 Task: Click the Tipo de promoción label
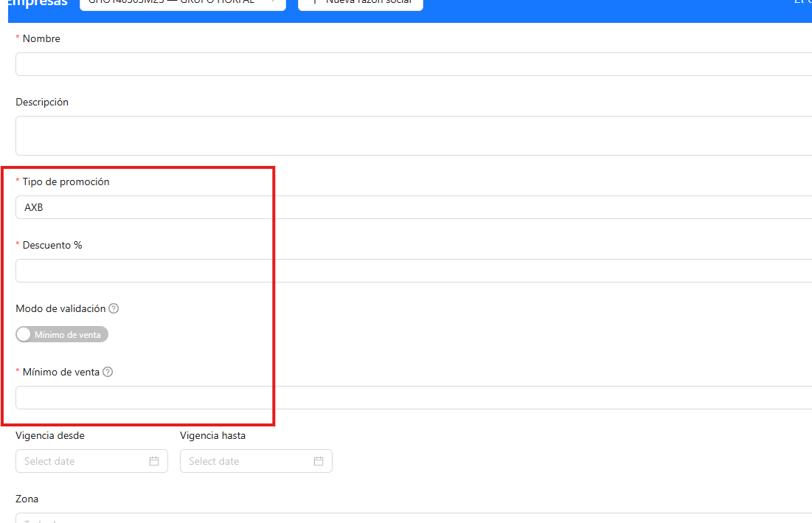[66, 181]
